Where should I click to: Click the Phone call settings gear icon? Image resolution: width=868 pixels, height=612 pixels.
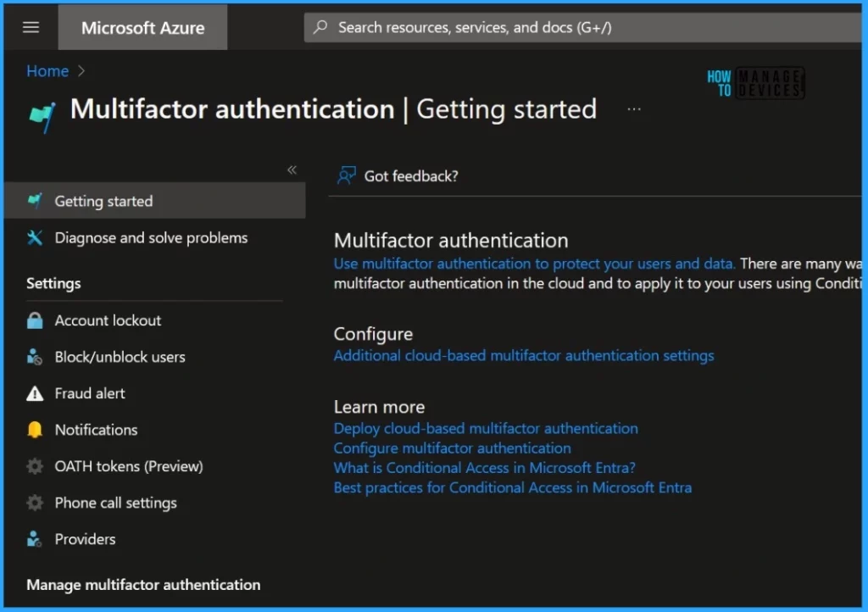pos(35,503)
